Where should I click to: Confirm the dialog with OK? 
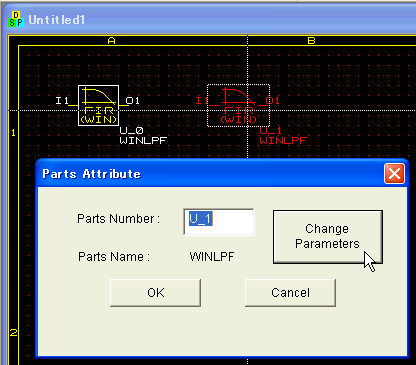[155, 293]
